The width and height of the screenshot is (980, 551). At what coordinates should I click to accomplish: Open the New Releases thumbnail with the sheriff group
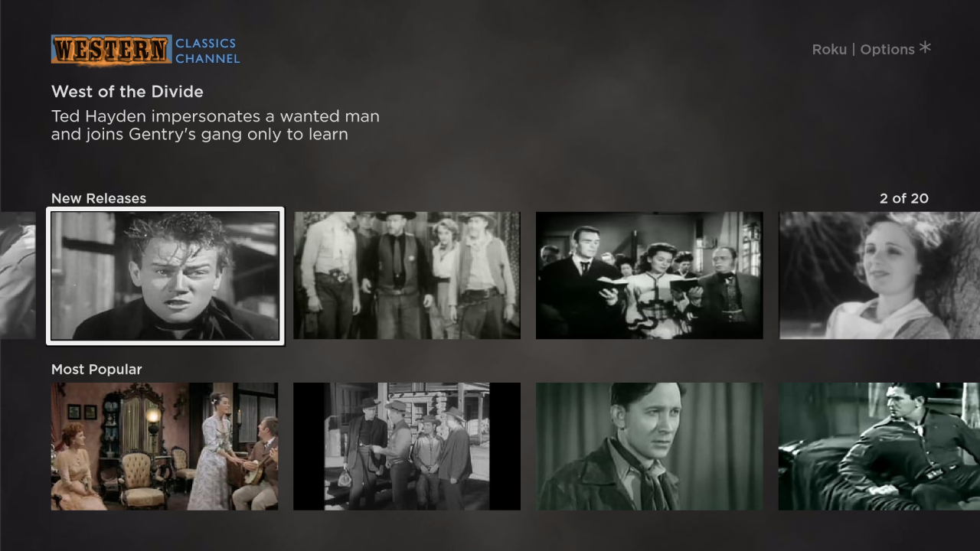(x=407, y=275)
